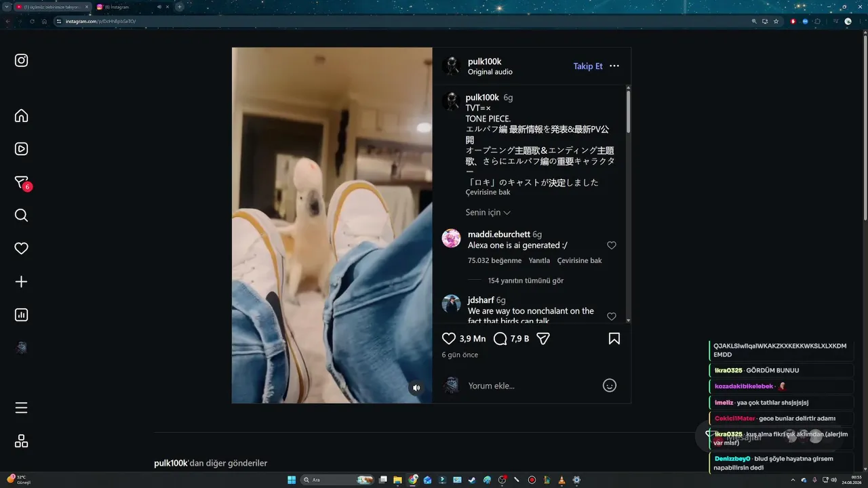Bookmark this page with the star icon
This screenshot has height=488, width=868.
pos(776,21)
